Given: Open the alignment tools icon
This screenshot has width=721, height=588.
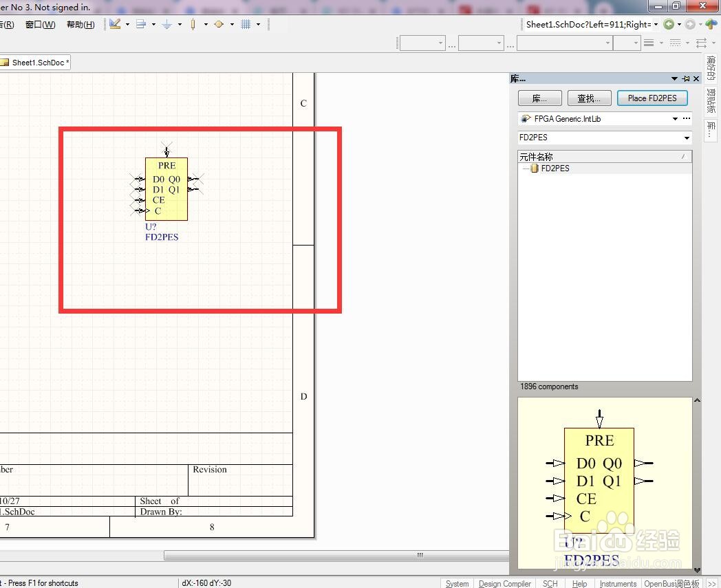Looking at the screenshot, I should pos(141,24).
